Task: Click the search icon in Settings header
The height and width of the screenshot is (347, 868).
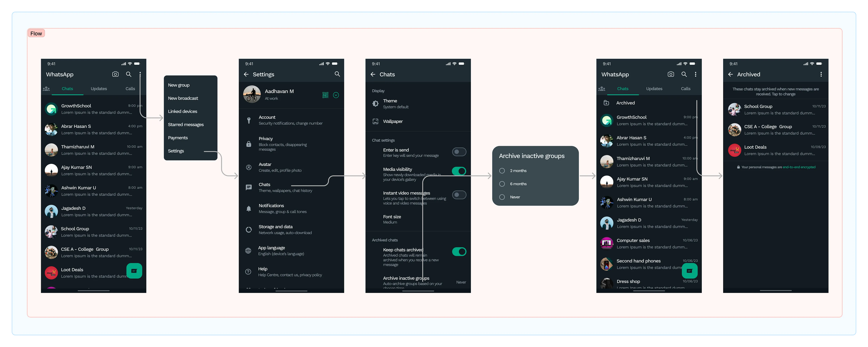Action: pyautogui.click(x=337, y=74)
